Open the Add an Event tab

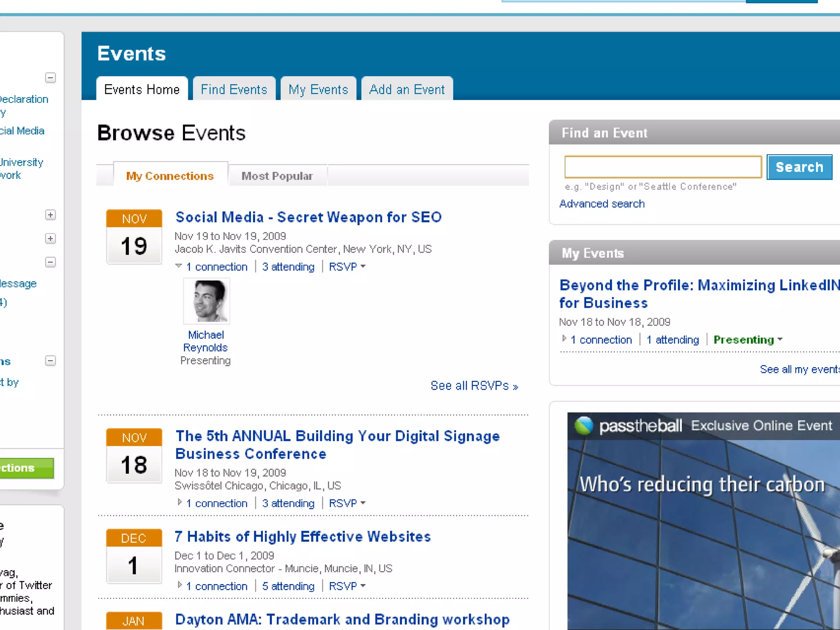pyautogui.click(x=407, y=89)
